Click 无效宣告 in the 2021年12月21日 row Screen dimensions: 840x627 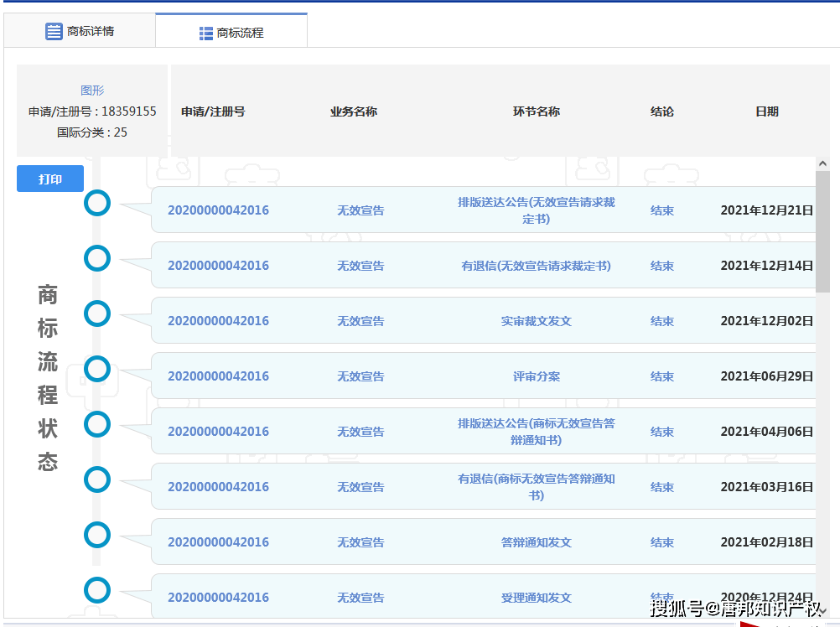(360, 210)
